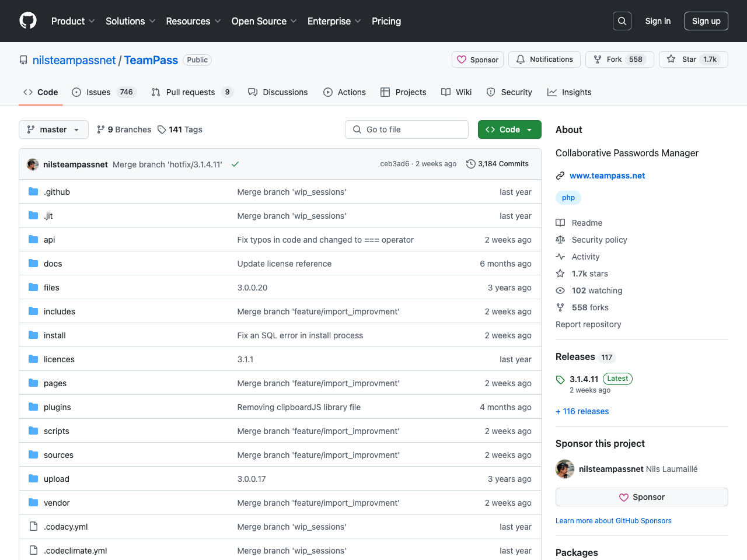Image resolution: width=747 pixels, height=560 pixels.
Task: Expand the Open Source menu
Action: pos(264,21)
